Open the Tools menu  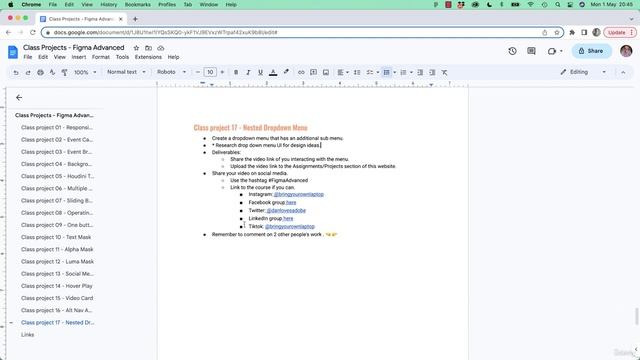point(122,57)
